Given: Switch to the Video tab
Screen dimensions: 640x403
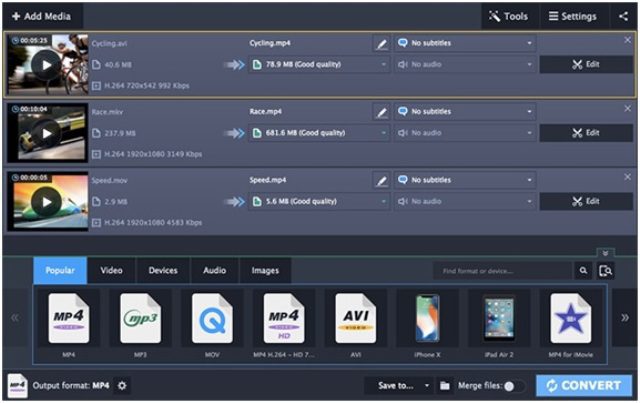Looking at the screenshot, I should coord(111,270).
